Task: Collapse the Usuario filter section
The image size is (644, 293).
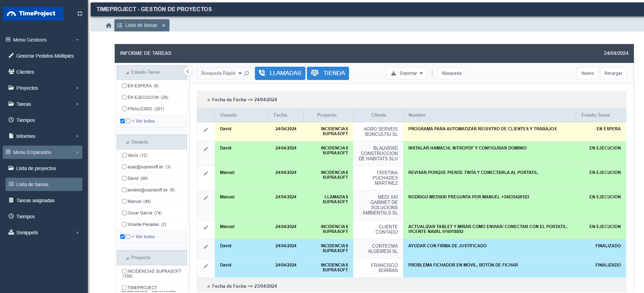Action: 127,142
